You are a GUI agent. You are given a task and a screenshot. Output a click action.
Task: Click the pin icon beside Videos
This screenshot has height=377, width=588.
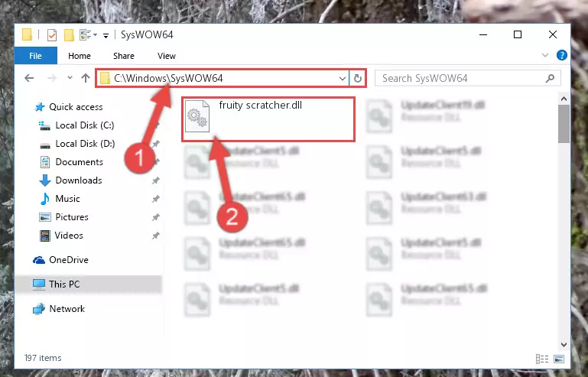coord(156,236)
